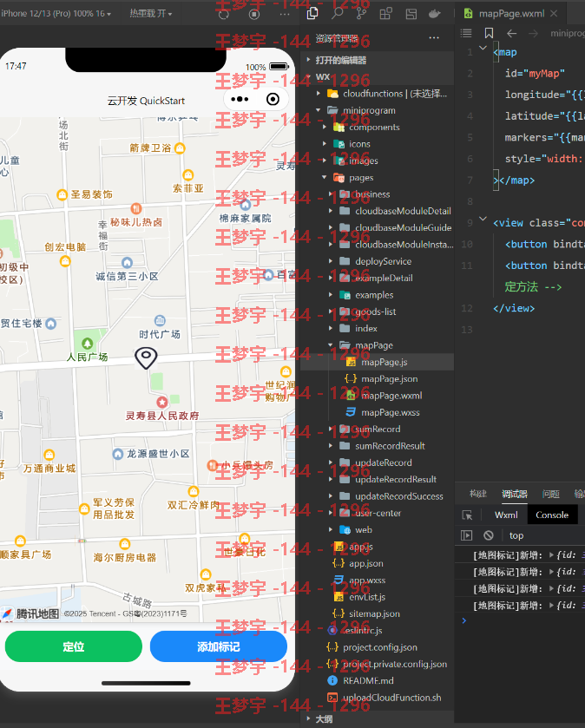This screenshot has width=585, height=728.
Task: Navigate forward with the right arrow
Action: [534, 34]
